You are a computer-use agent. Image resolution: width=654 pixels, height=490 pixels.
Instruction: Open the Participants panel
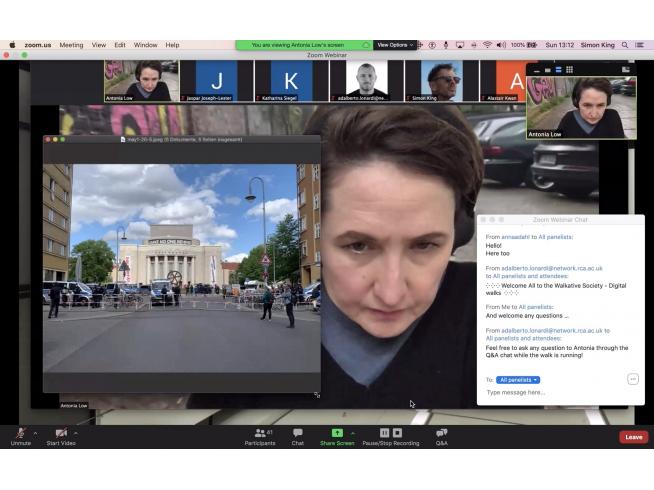click(259, 433)
